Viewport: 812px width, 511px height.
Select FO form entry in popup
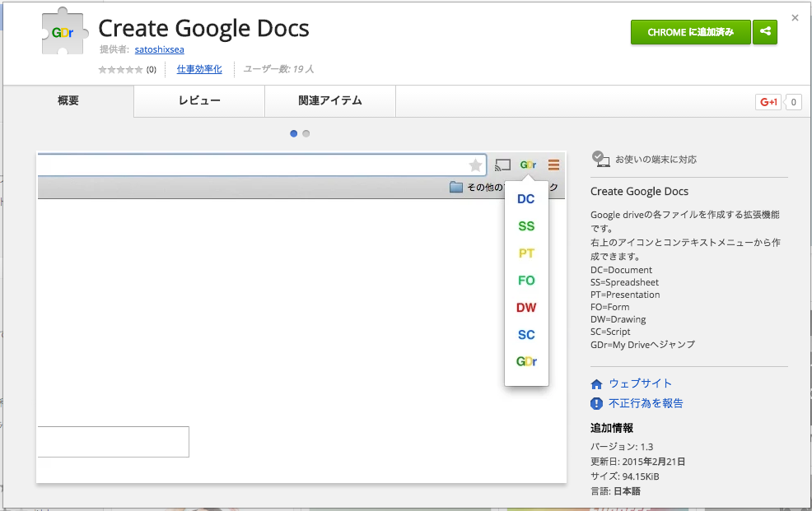click(526, 281)
